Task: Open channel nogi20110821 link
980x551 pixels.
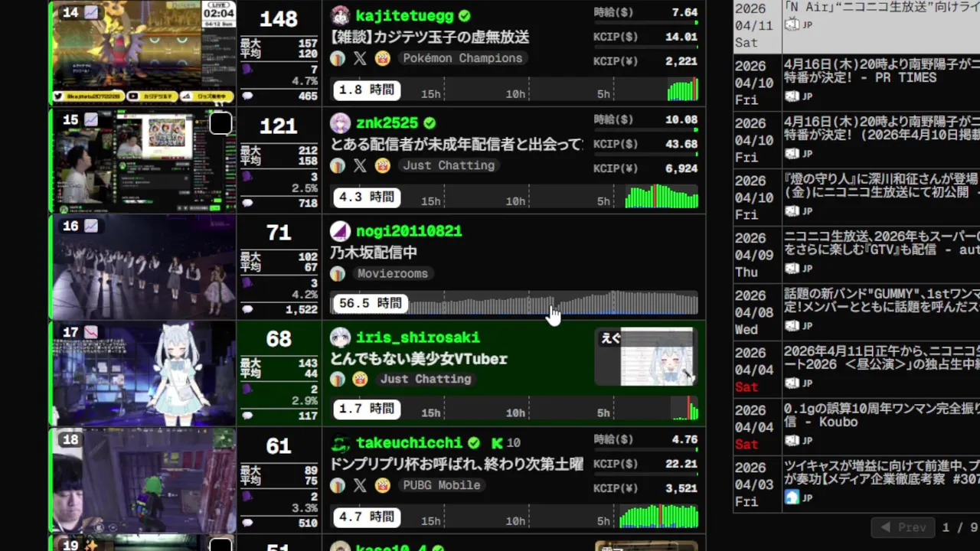Action: (409, 231)
